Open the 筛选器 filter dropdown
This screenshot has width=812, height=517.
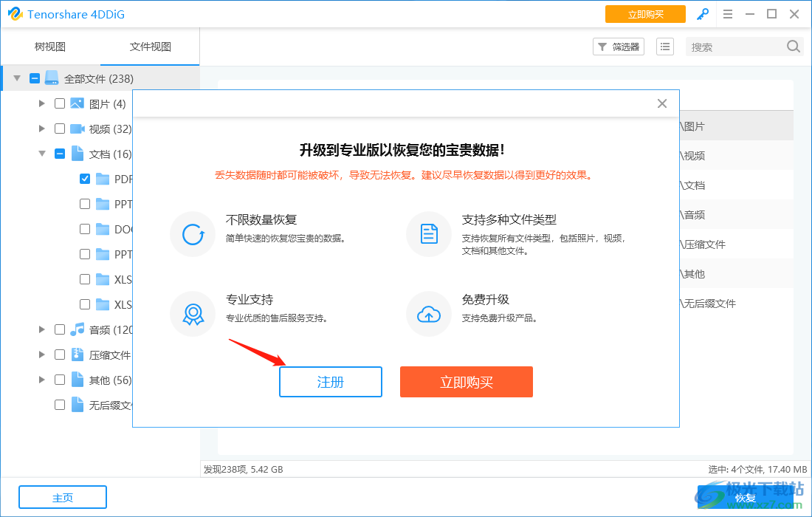(619, 47)
